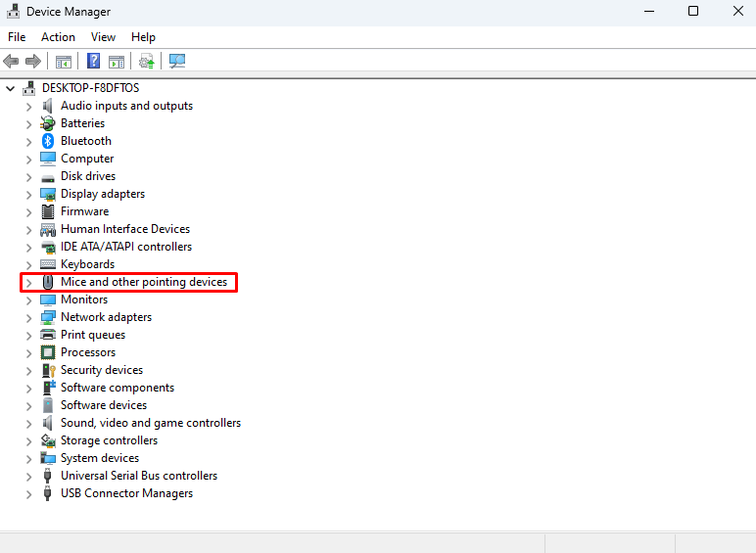The height and width of the screenshot is (553, 756).
Task: Select the 'Firmware' label
Action: (85, 211)
